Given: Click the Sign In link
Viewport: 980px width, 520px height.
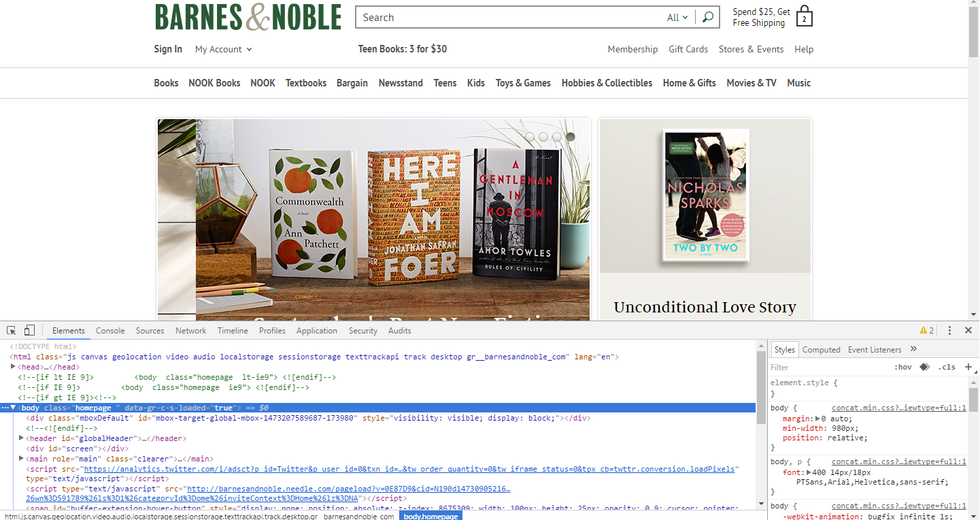Looking at the screenshot, I should click(x=168, y=49).
